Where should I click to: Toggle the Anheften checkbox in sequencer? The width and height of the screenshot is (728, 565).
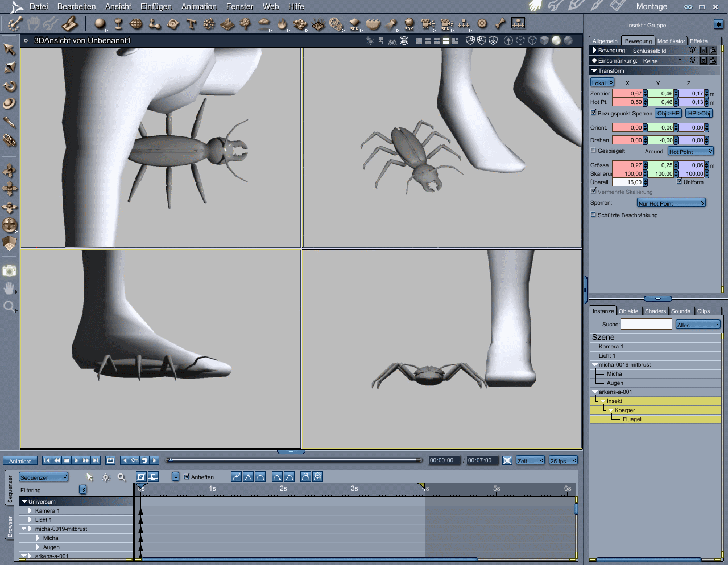pos(187,476)
